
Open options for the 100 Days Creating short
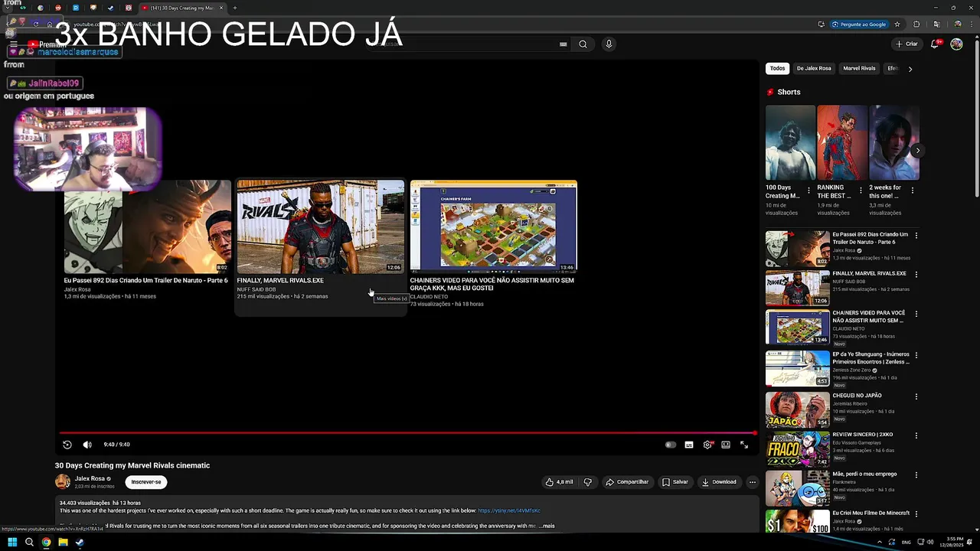coord(808,191)
